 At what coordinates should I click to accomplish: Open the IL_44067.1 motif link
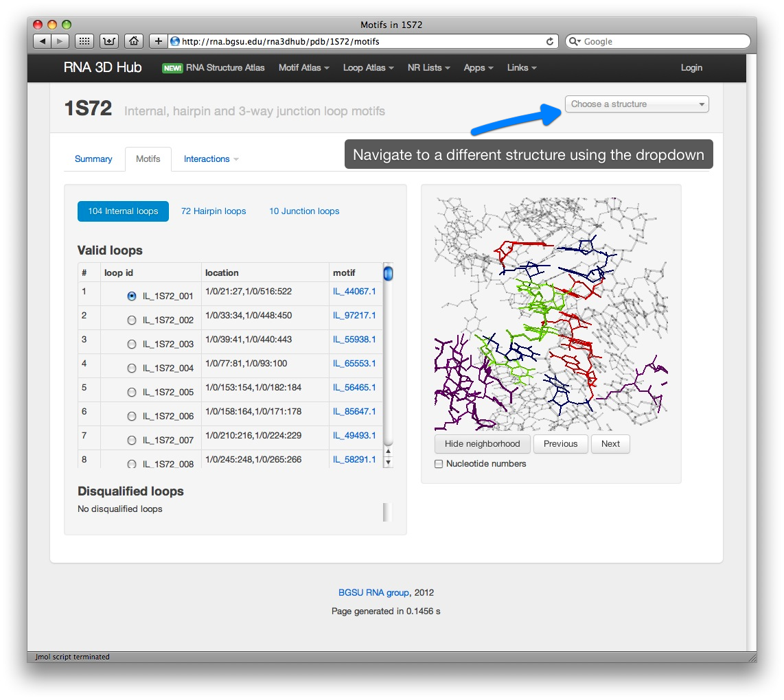(354, 291)
